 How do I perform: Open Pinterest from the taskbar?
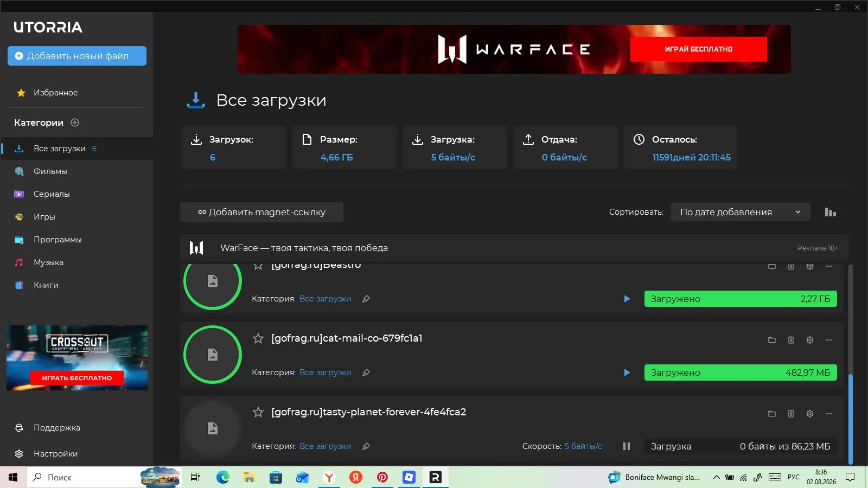[x=382, y=477]
